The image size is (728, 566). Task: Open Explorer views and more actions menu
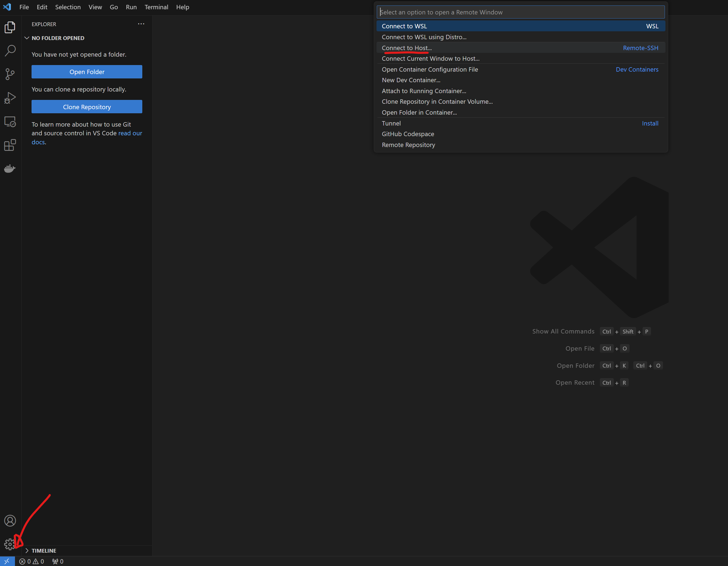pos(141,24)
